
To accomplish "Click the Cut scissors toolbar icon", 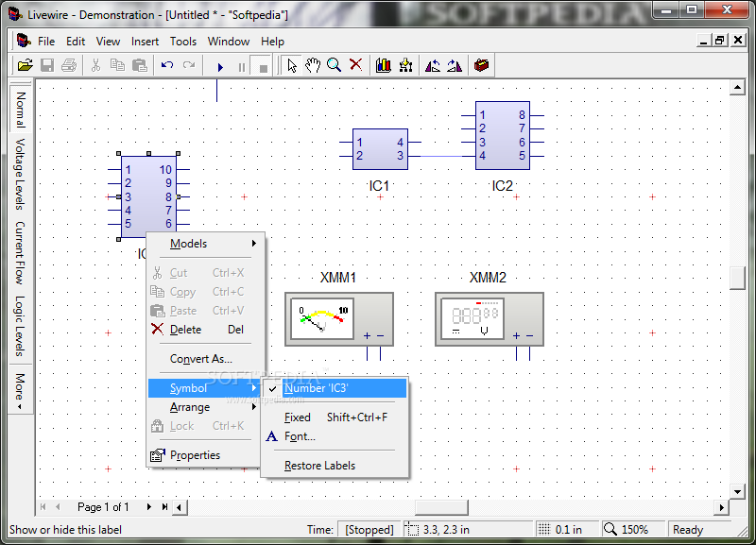I will pyautogui.click(x=95, y=65).
